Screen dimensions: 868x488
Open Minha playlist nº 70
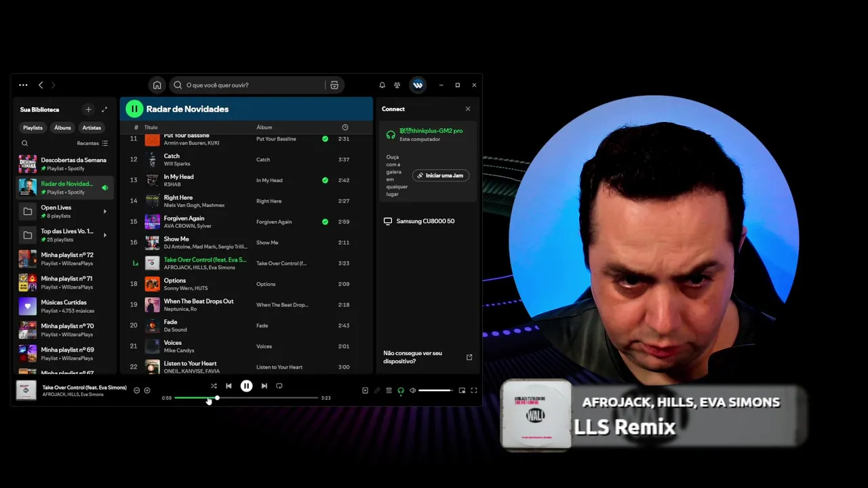[x=65, y=330]
